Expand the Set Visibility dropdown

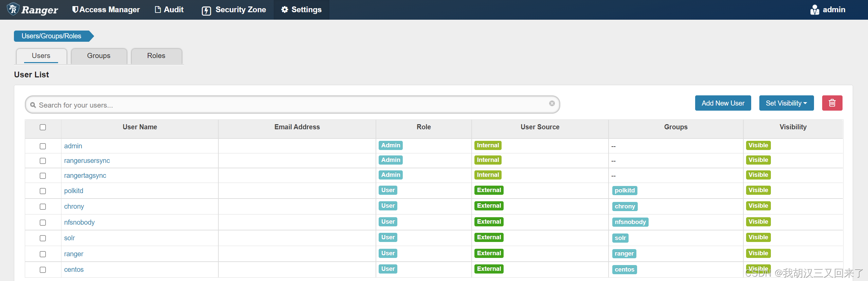pos(786,103)
